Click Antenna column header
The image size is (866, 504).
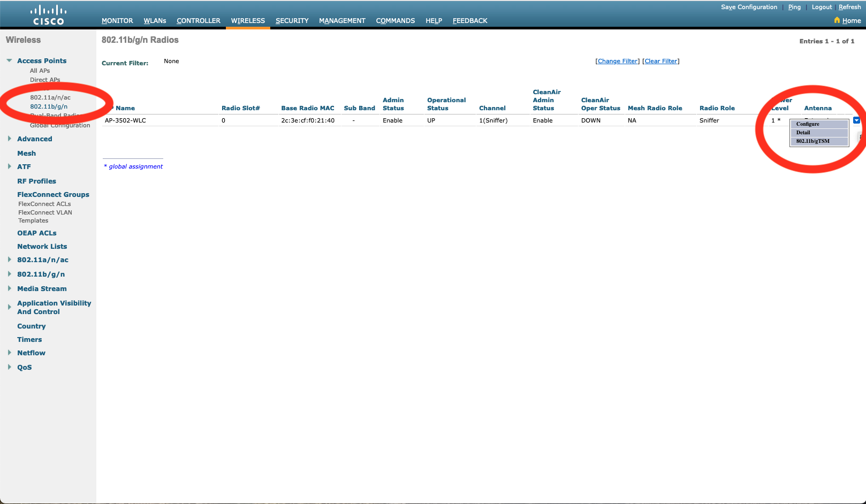pos(818,108)
